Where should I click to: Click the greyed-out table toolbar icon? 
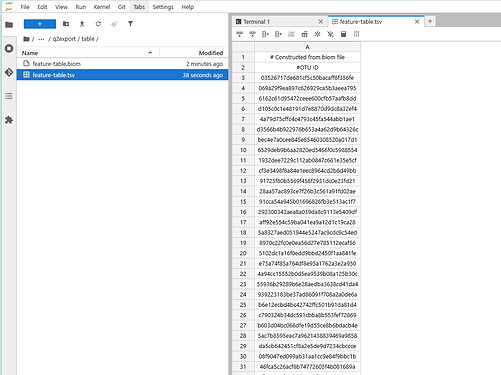click(x=291, y=34)
